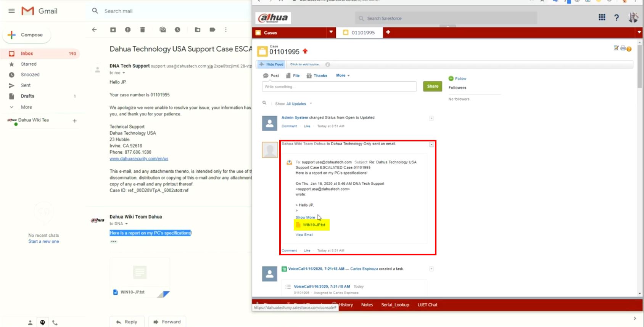Archive this Gmail conversation
This screenshot has width=644, height=327.
tap(113, 30)
